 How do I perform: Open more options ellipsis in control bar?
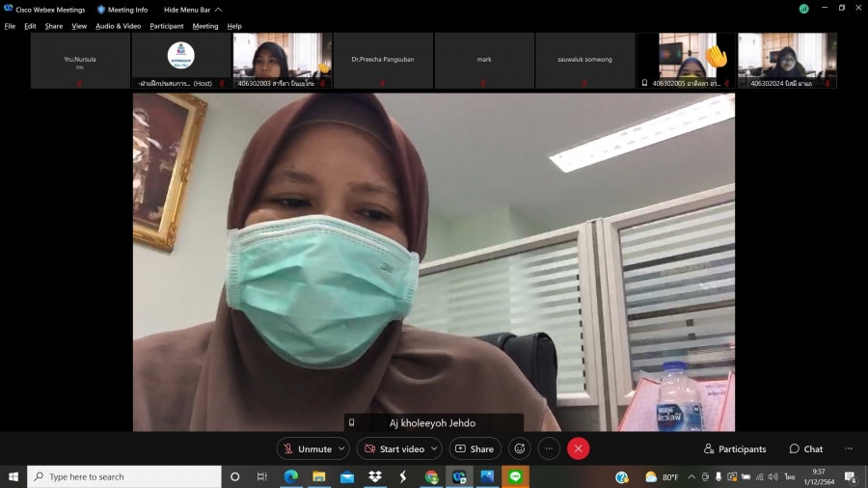549,448
